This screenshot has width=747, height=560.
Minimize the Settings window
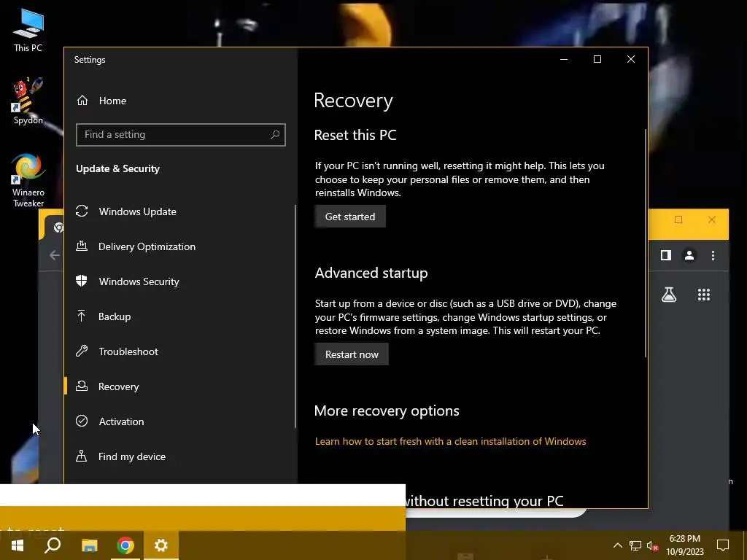coord(564,59)
